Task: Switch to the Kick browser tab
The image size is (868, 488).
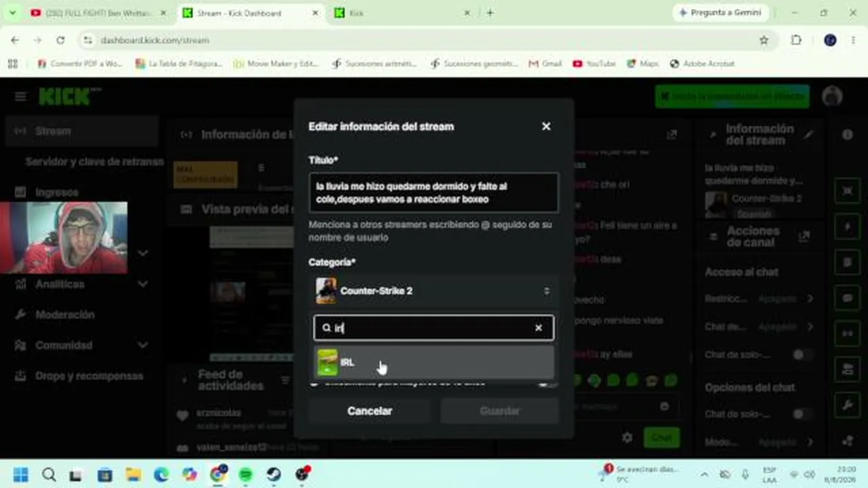Action: [405, 13]
